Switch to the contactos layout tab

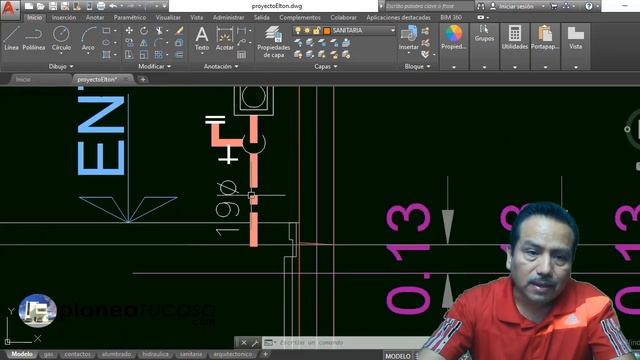(x=77, y=354)
